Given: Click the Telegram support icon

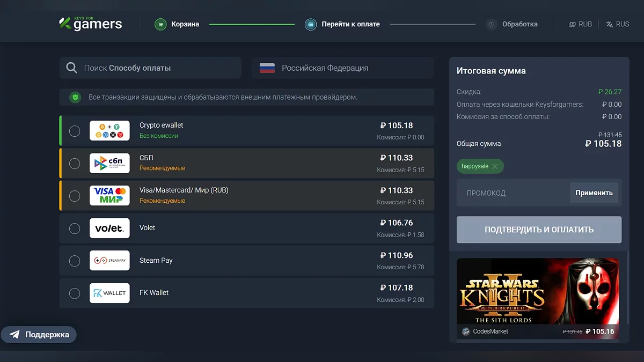Looking at the screenshot, I should (15, 335).
